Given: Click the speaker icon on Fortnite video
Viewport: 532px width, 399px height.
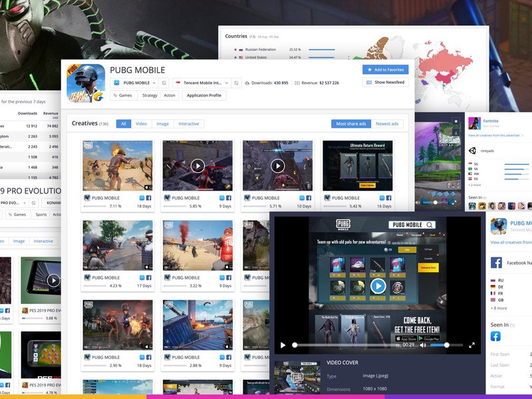Looking at the screenshot, I should pyautogui.click(x=418, y=202).
